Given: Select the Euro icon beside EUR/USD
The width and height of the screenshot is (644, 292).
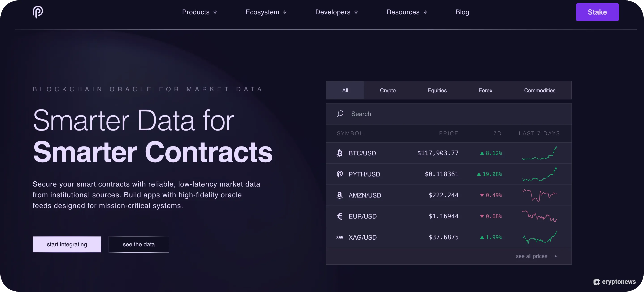Looking at the screenshot, I should 339,216.
